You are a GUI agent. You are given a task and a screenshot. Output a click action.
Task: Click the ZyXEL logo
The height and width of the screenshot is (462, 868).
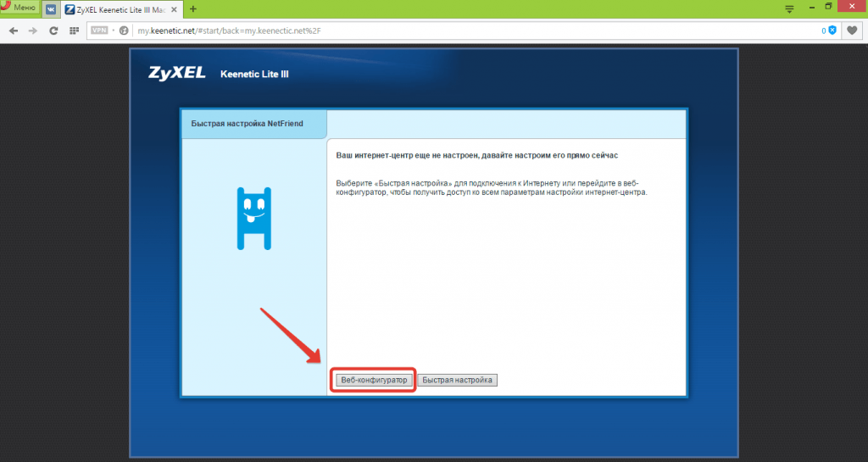pos(176,73)
